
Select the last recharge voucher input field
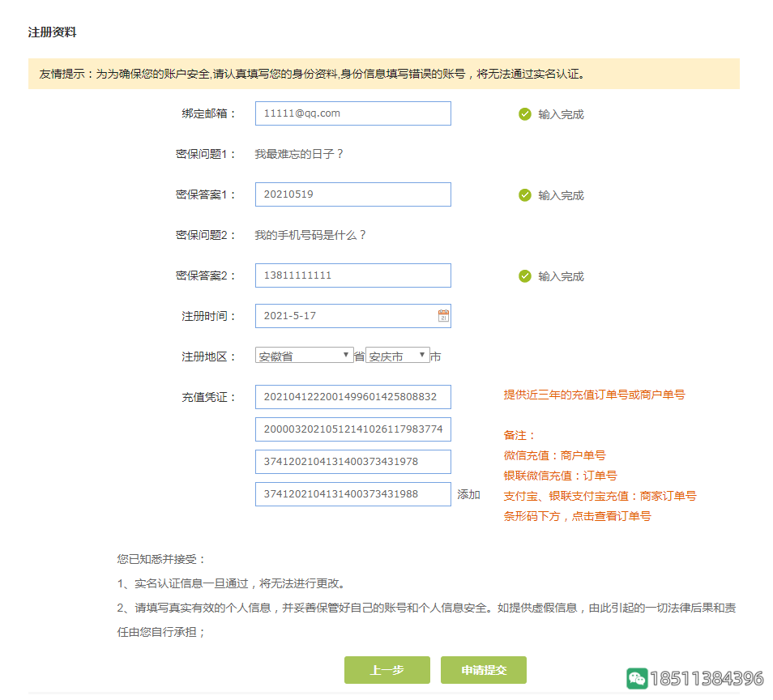[352, 494]
